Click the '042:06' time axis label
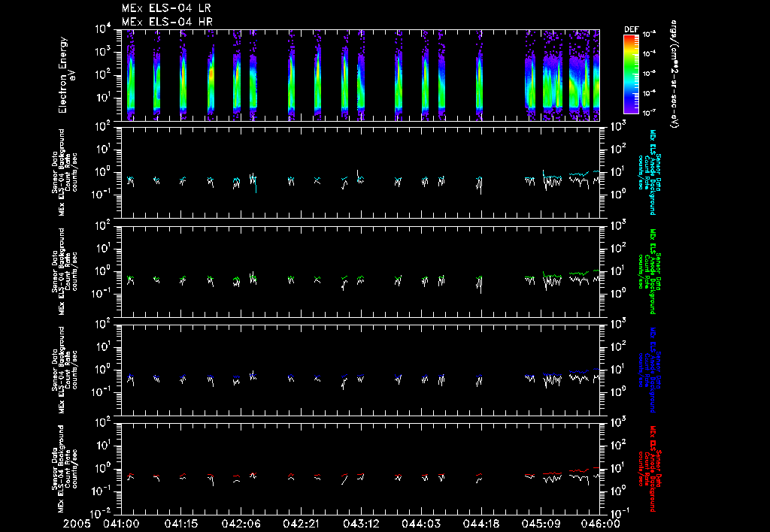This screenshot has height=532, width=770. tap(241, 524)
